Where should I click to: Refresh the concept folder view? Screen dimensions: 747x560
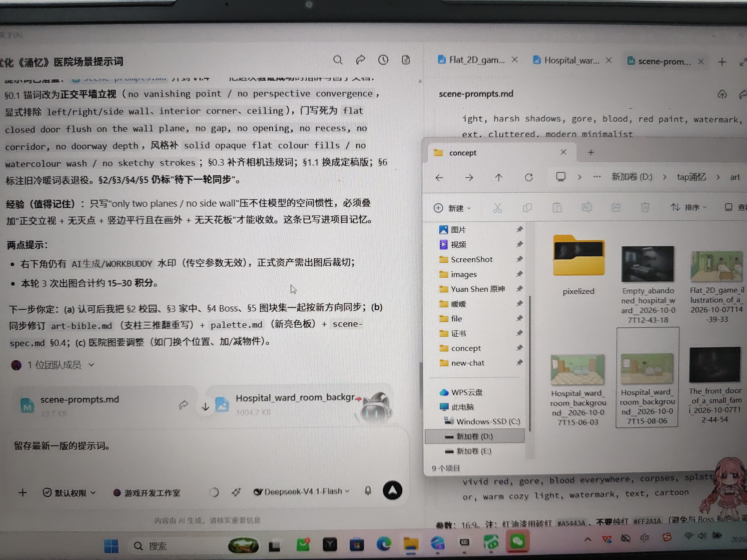click(529, 177)
